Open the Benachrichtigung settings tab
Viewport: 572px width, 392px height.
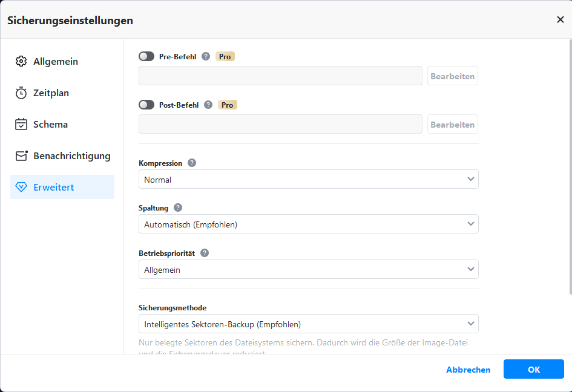[71, 156]
